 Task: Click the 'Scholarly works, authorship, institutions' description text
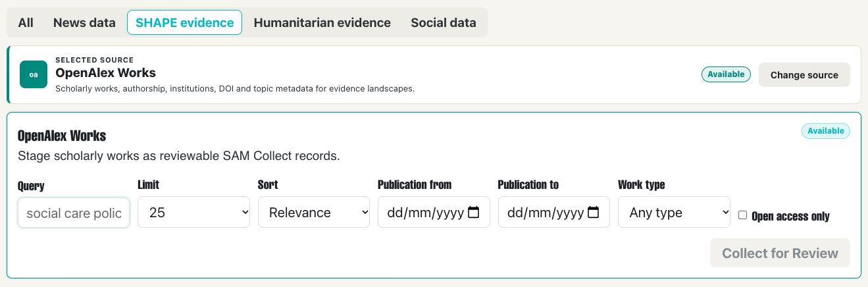tap(235, 89)
